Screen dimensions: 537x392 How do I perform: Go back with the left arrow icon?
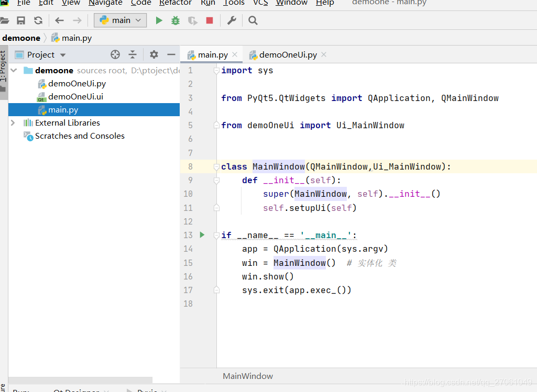(60, 20)
